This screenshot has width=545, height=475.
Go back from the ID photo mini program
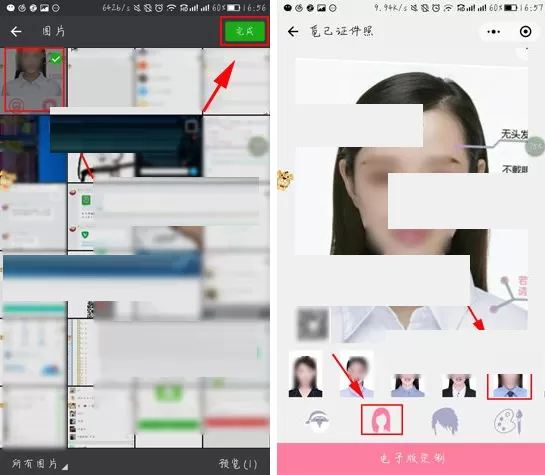293,32
